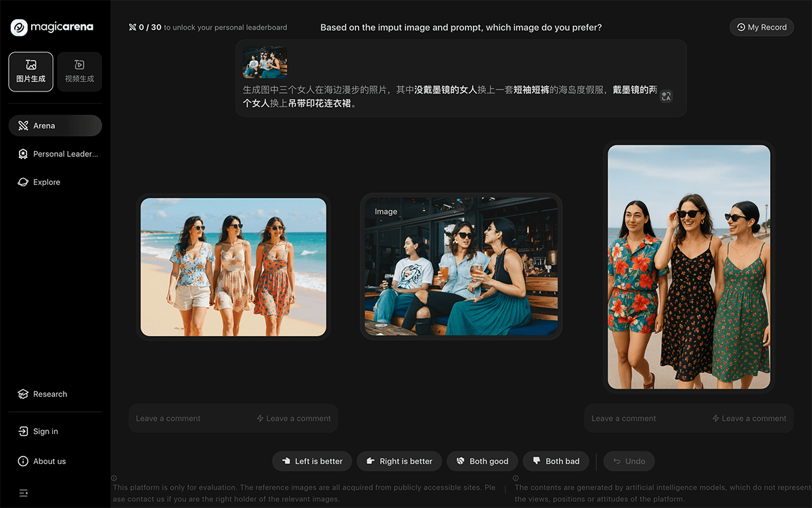Collapse the sidebar using bottom menu icon

tap(24, 493)
